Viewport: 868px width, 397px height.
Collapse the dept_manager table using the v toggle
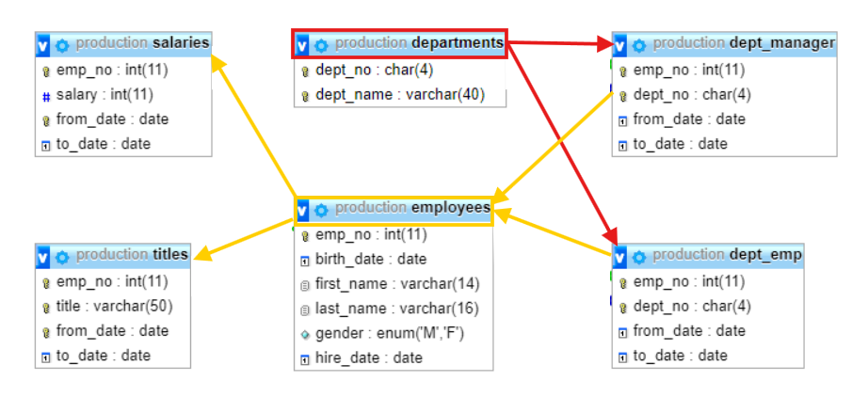click(x=619, y=45)
